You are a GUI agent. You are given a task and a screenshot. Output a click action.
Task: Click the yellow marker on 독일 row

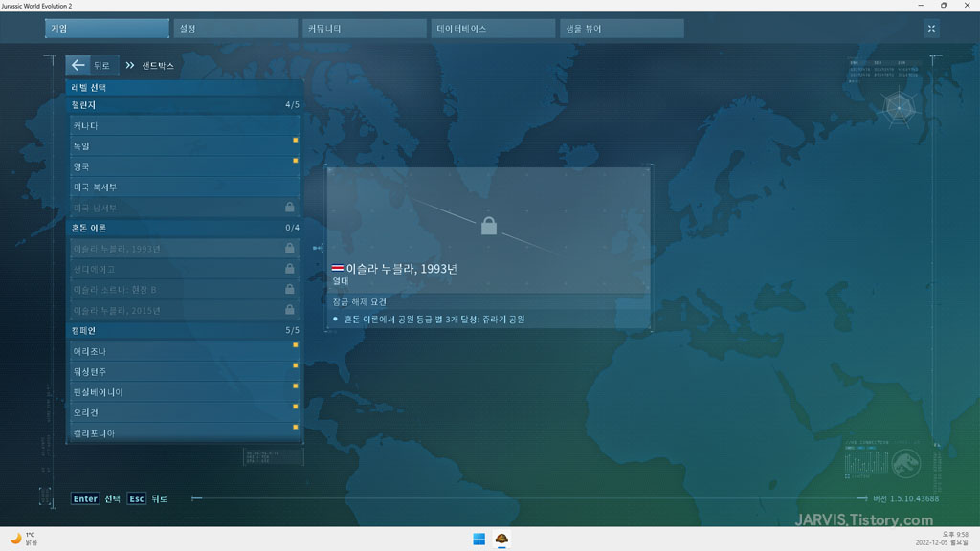point(296,140)
